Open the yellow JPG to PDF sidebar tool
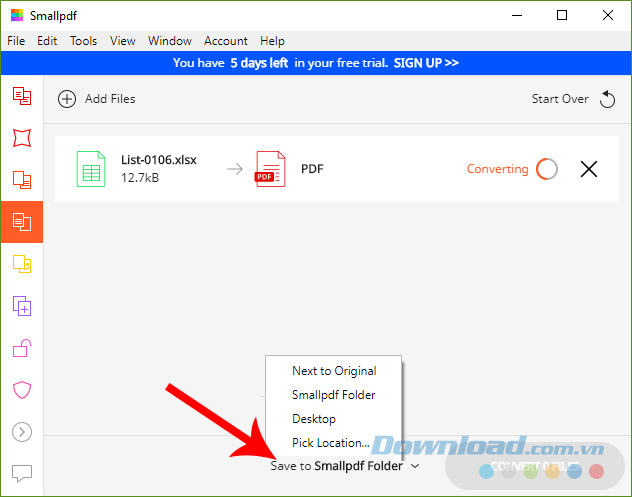 tap(22, 264)
